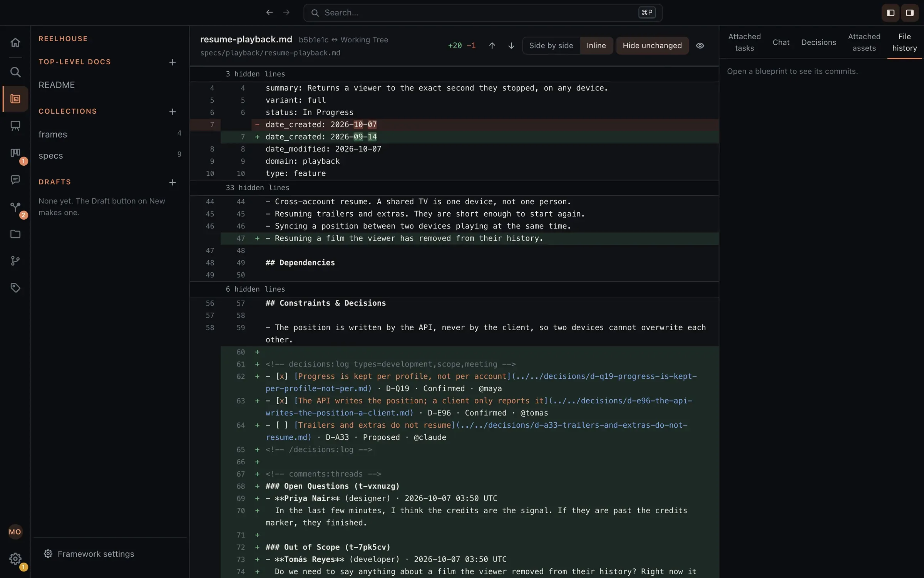Open the Chat tab
The width and height of the screenshot is (924, 578).
(x=781, y=42)
